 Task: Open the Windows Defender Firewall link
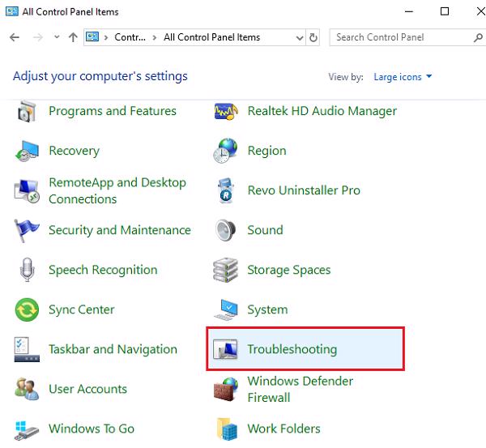pos(300,389)
